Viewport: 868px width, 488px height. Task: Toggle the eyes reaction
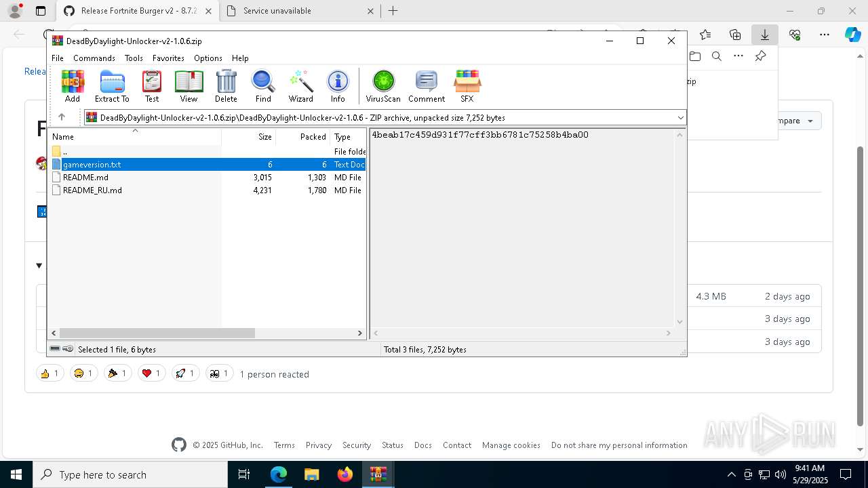click(219, 373)
